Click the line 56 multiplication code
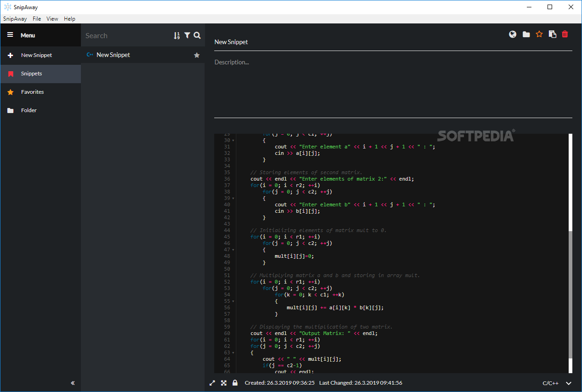 point(335,307)
